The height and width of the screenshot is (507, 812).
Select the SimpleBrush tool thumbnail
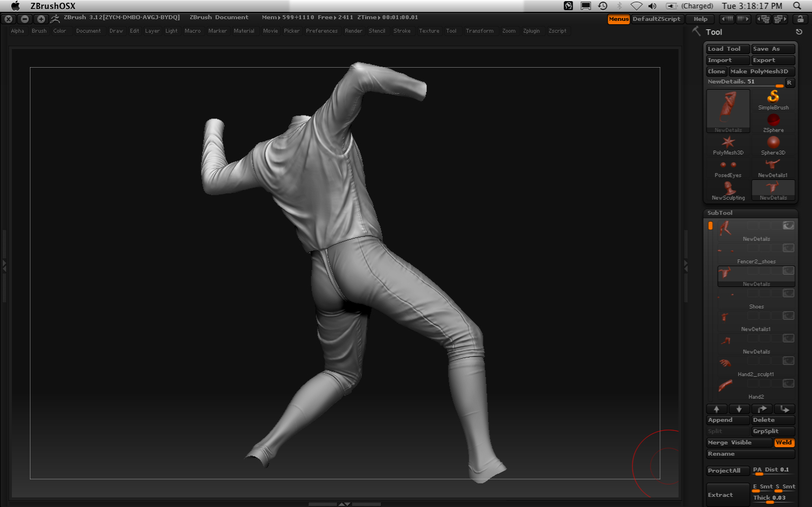[x=773, y=100]
